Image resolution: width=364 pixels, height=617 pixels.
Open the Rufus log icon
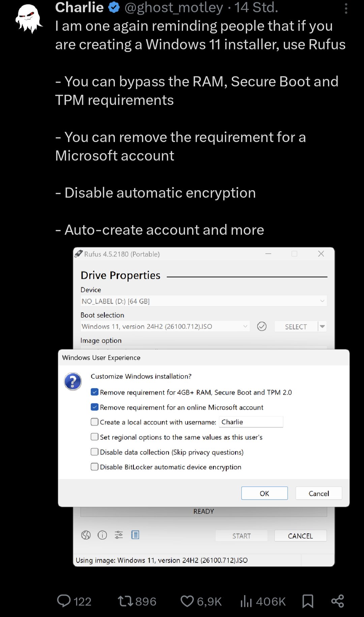135,535
